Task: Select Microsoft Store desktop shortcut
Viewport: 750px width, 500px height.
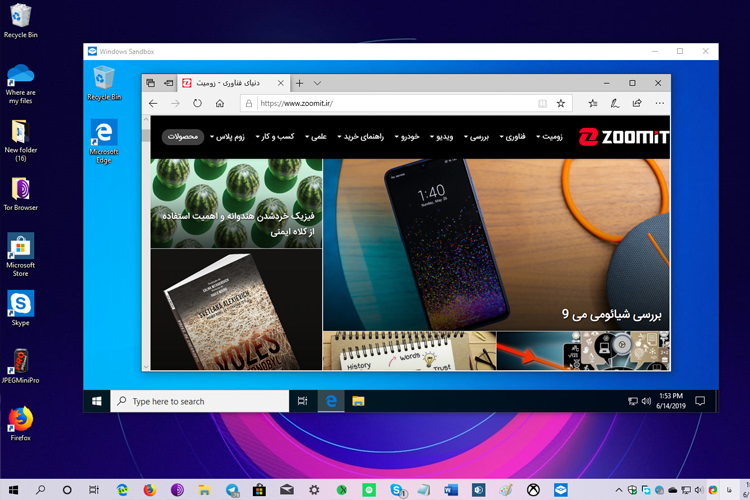Action: [x=20, y=255]
